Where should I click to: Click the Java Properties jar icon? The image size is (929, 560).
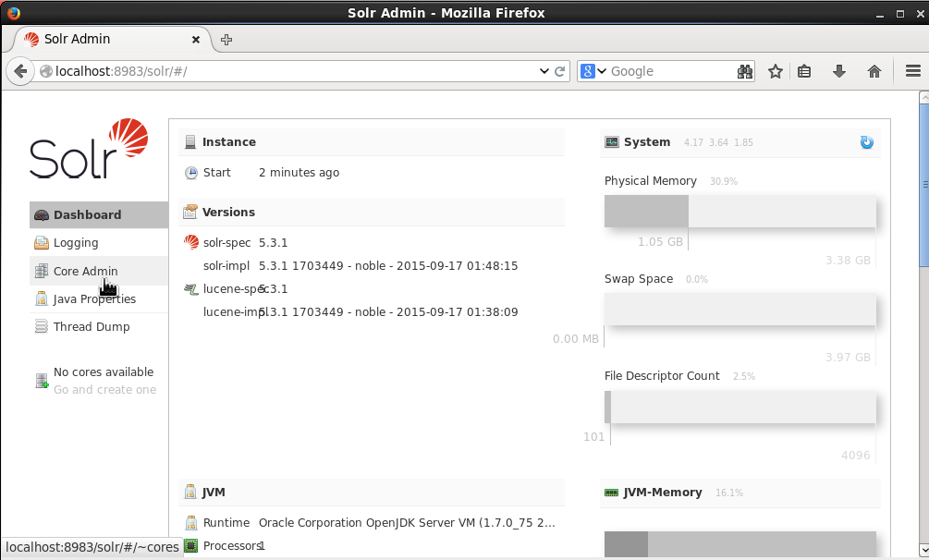tap(42, 298)
